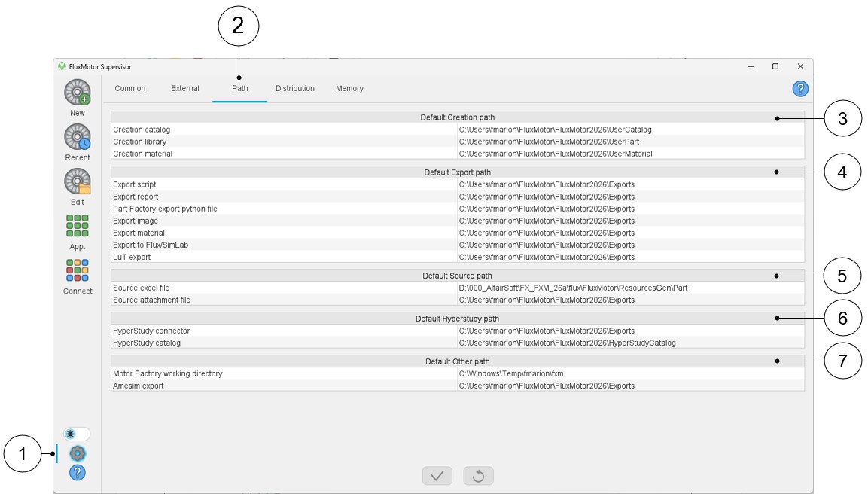
Task: Click the Default Source path header
Action: pos(457,276)
